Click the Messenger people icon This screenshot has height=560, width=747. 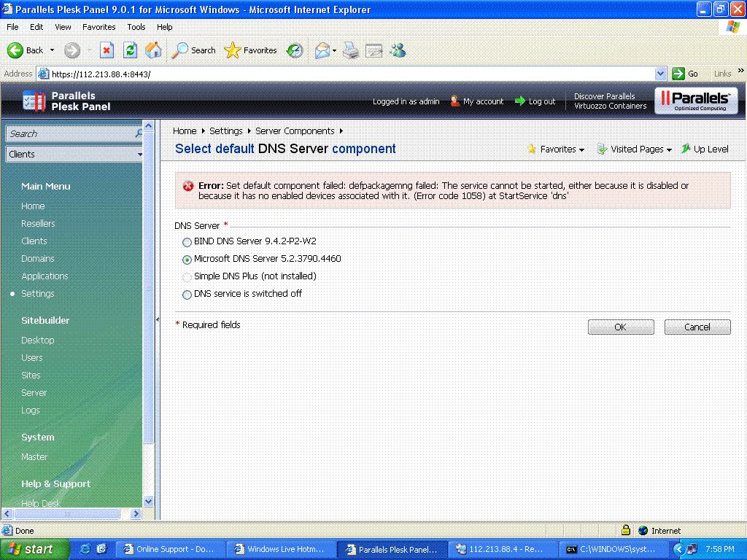(398, 50)
